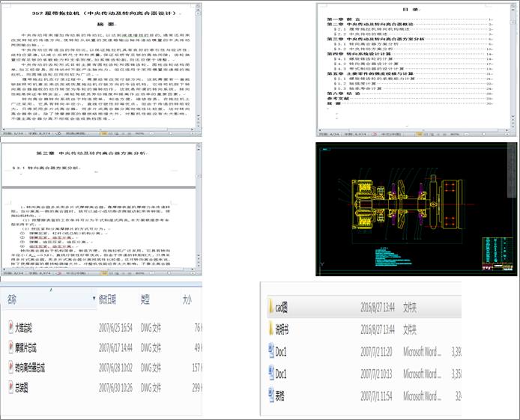Image resolution: width=520 pixels, height=420 pixels.
Task: Select the 转向离合器总成 DWG file
Action: 30,368
